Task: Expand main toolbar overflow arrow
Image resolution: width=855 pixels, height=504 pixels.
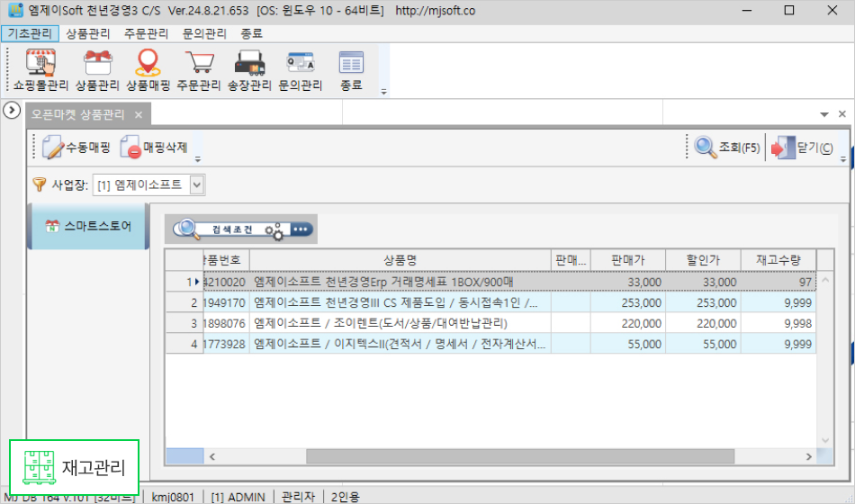Action: 384,92
